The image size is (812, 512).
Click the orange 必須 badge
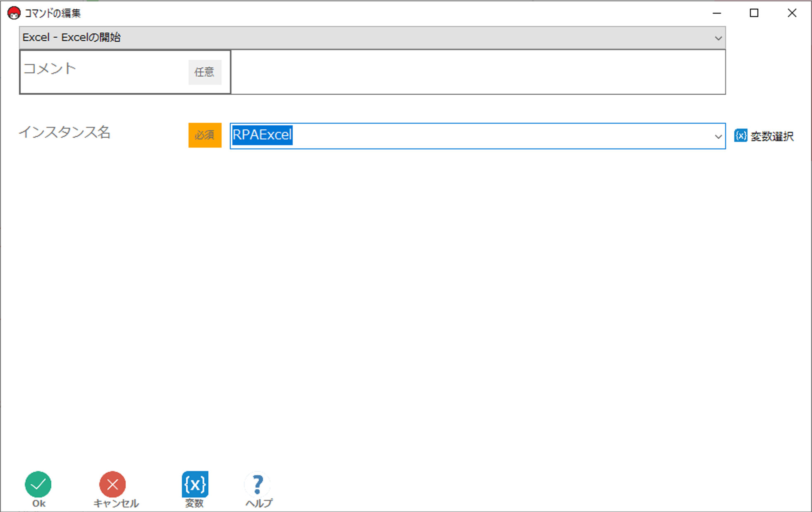[205, 135]
